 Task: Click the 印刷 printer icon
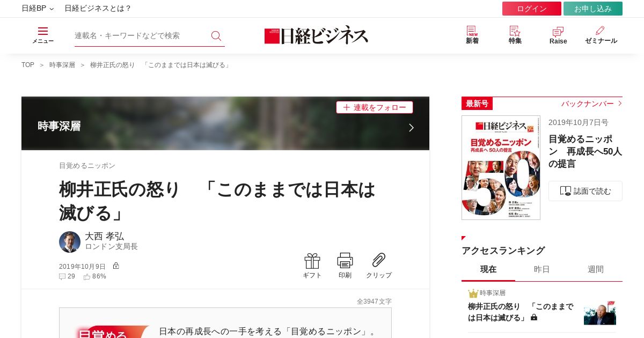click(x=345, y=261)
